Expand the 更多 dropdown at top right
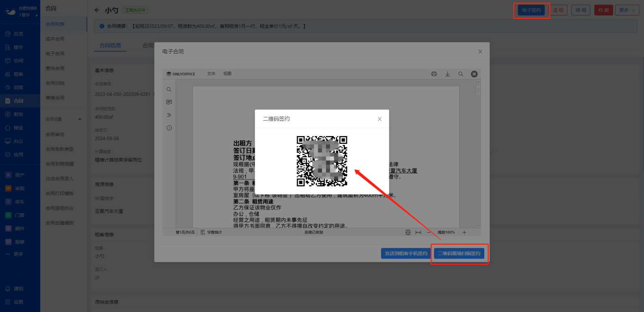 point(627,10)
